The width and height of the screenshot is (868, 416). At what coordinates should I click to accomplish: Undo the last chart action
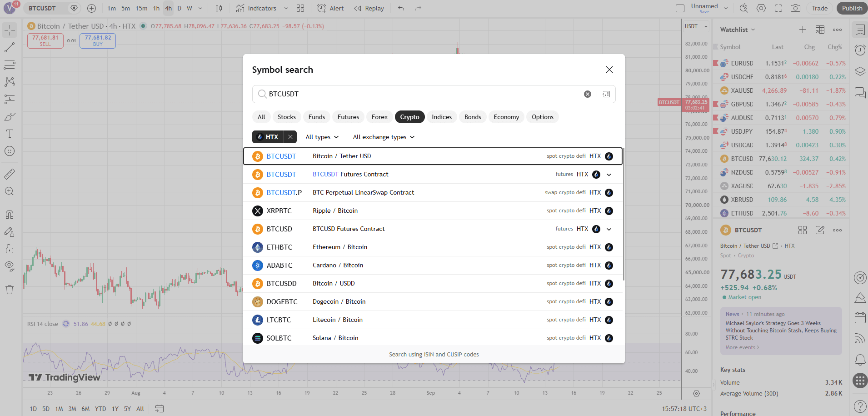(x=401, y=8)
